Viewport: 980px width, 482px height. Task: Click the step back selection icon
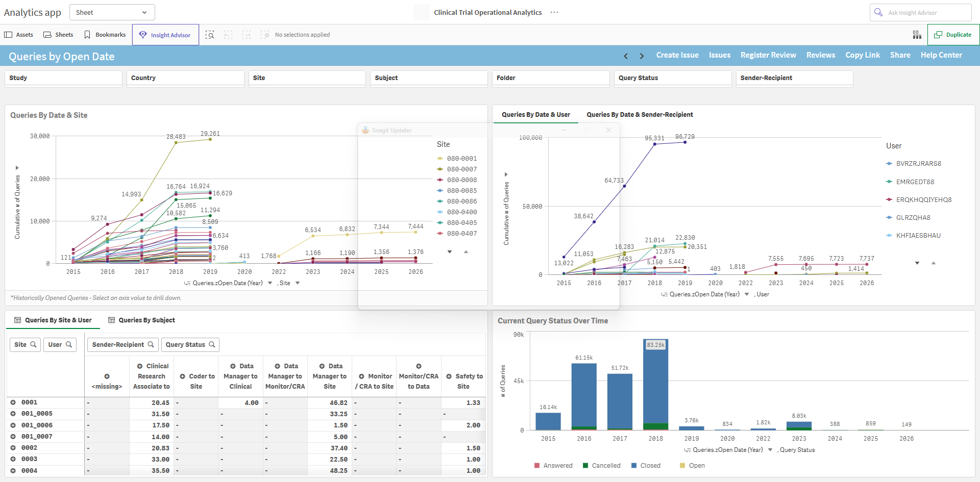pyautogui.click(x=228, y=35)
